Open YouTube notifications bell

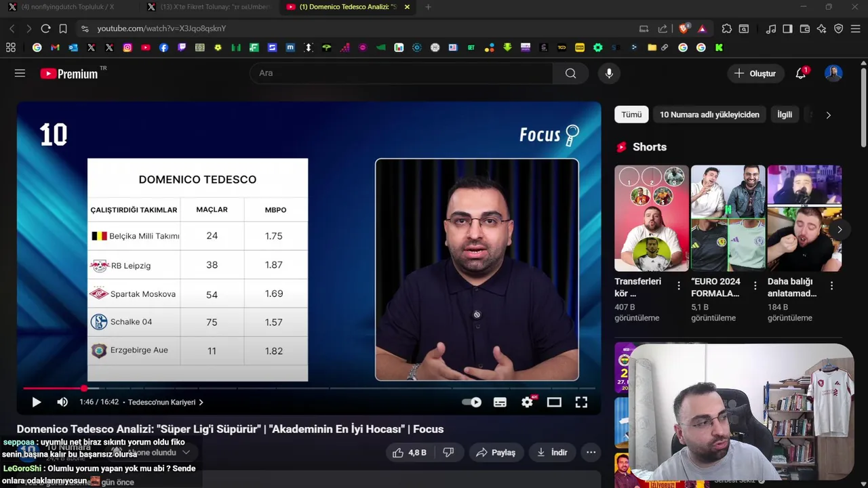point(801,73)
